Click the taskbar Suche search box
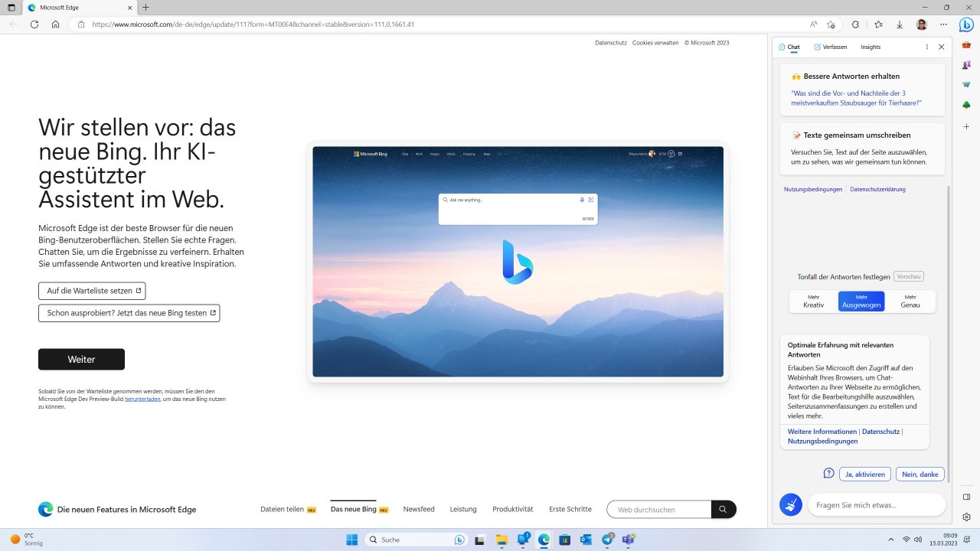Image resolution: width=980 pixels, height=551 pixels. [x=417, y=540]
